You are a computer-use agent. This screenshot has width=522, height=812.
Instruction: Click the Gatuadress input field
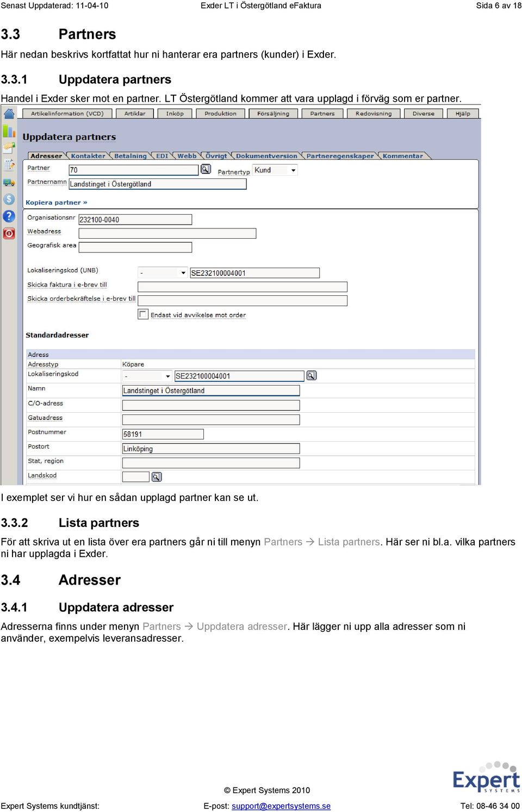(211, 419)
